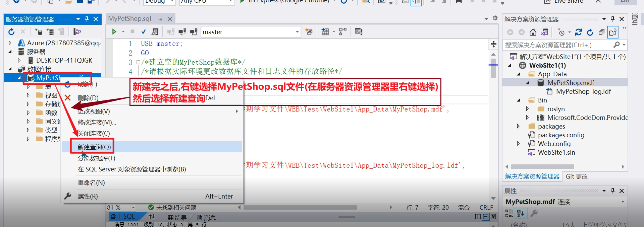Collapse all icon in Solution Explorer
Image resolution: width=644 pixels, height=227 pixels.
601,32
